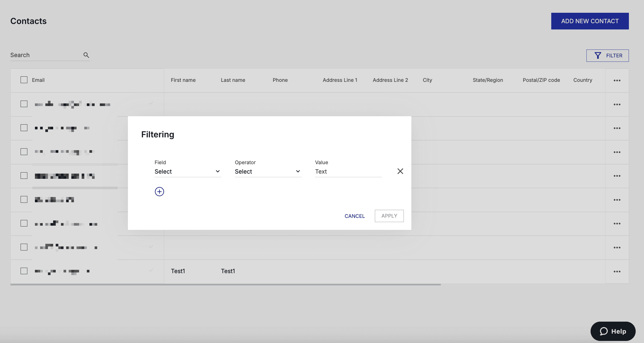Click the funnel icon in the Filter button
The height and width of the screenshot is (343, 644).
pos(598,56)
